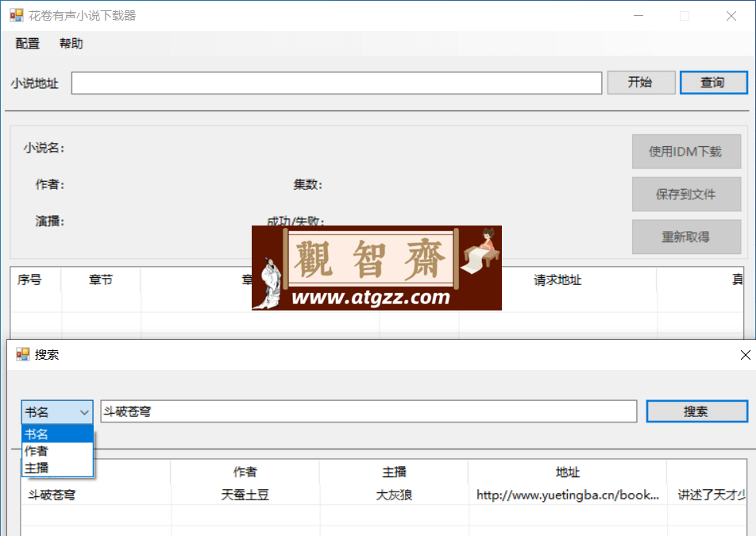The image size is (756, 536).
Task: Close the 搜索 dialog
Action: point(745,355)
